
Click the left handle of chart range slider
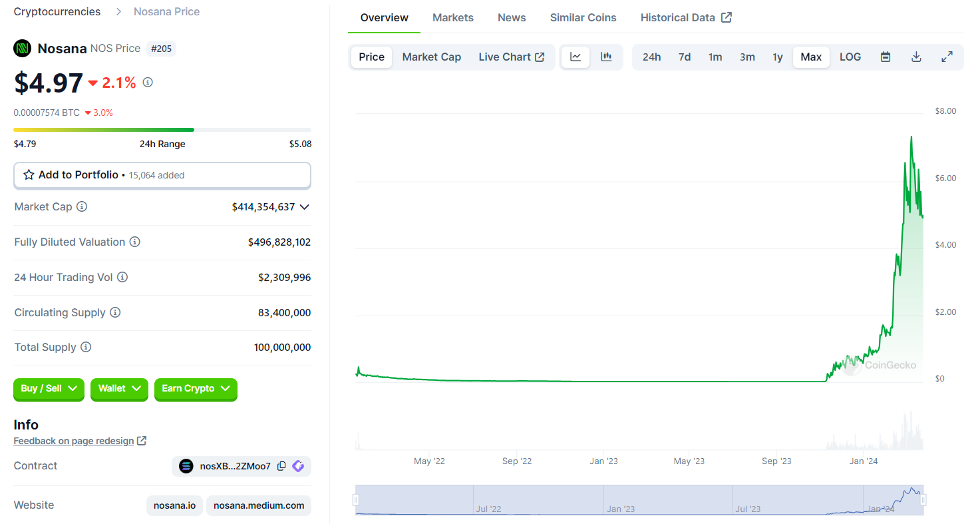click(x=357, y=499)
